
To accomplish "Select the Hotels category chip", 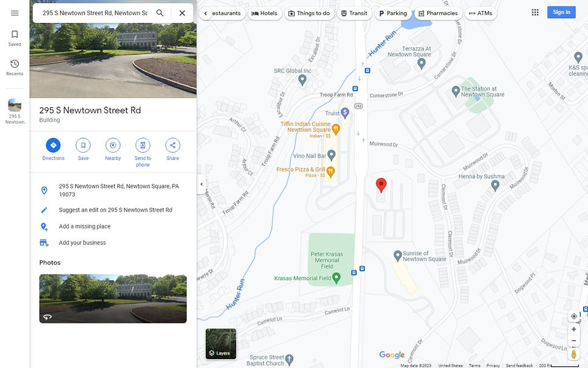I will point(265,13).
